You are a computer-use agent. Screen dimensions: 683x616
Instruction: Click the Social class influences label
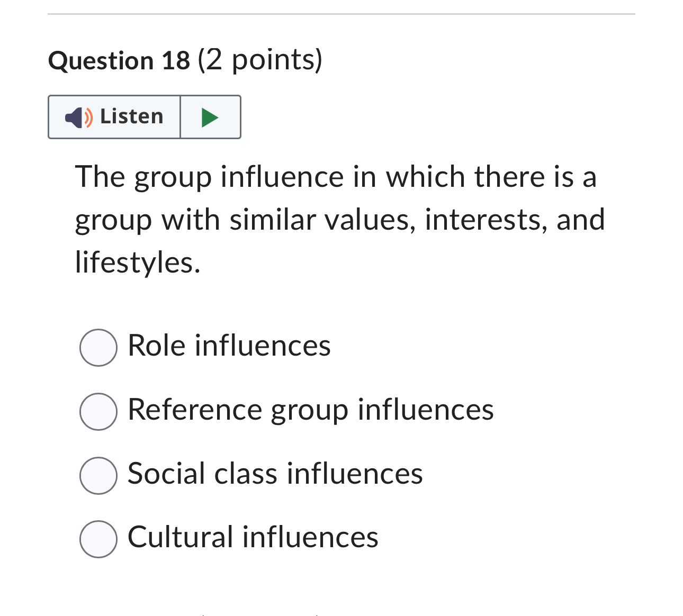275,475
